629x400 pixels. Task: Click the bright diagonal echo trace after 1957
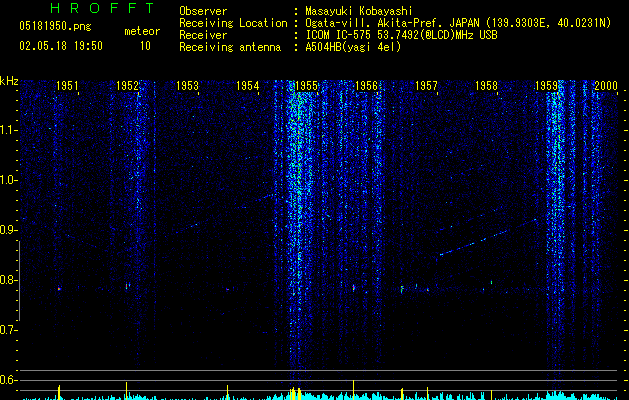pyautogui.click(x=488, y=237)
